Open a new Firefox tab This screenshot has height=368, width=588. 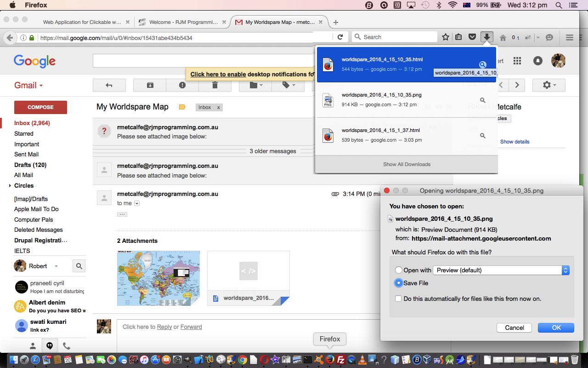(x=336, y=22)
